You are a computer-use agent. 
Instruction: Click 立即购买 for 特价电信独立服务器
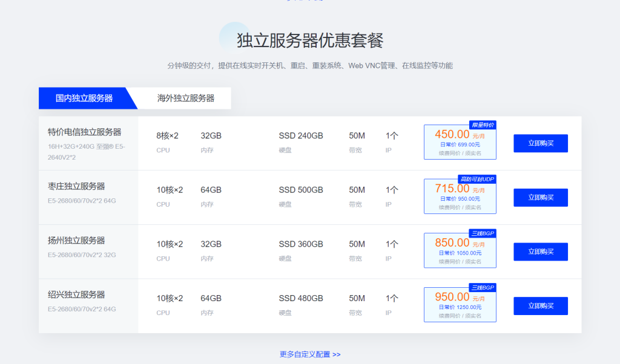point(540,143)
